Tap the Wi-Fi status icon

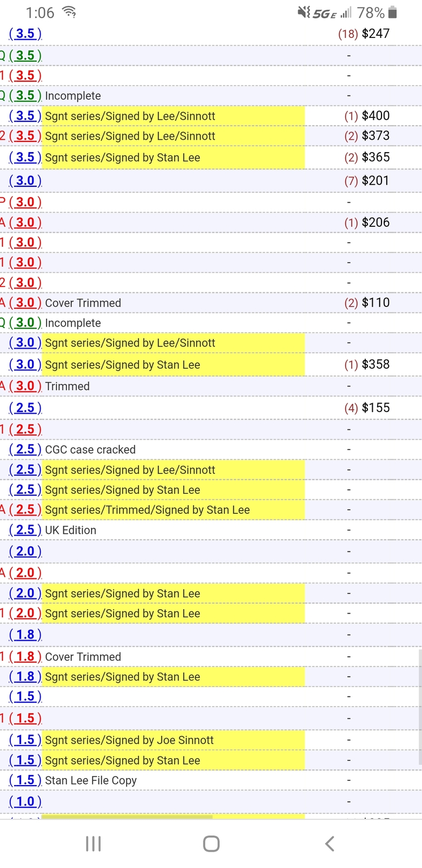click(69, 12)
